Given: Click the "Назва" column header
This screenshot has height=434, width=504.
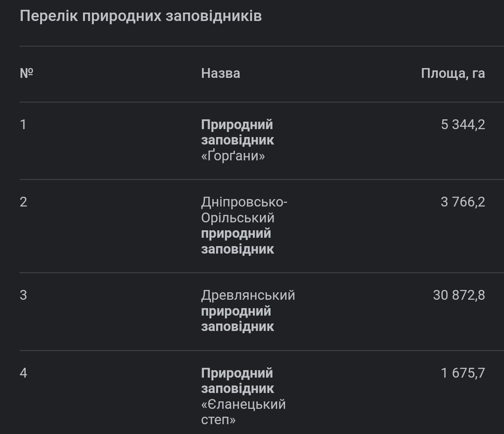Looking at the screenshot, I should click(x=220, y=73).
